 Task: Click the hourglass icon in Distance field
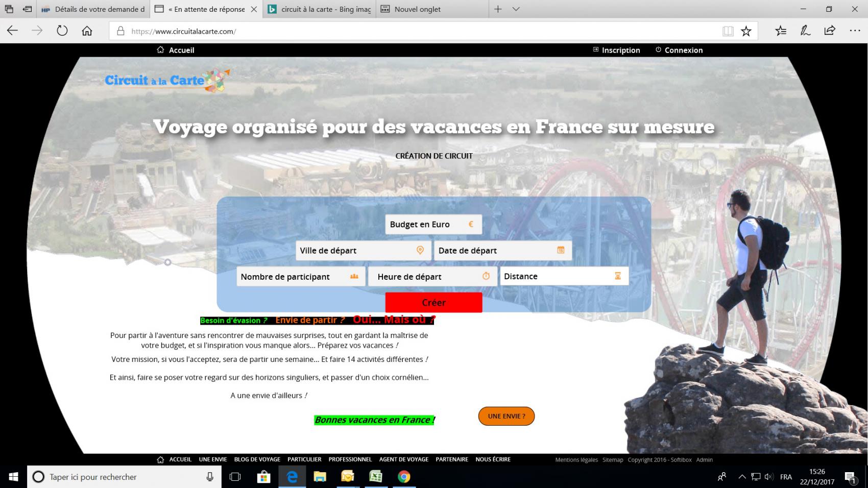pyautogui.click(x=618, y=276)
